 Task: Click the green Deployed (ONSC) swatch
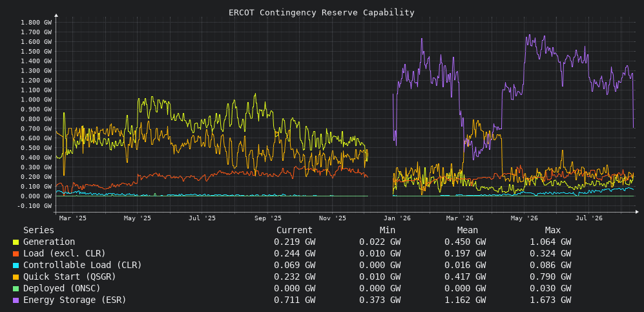click(16, 289)
